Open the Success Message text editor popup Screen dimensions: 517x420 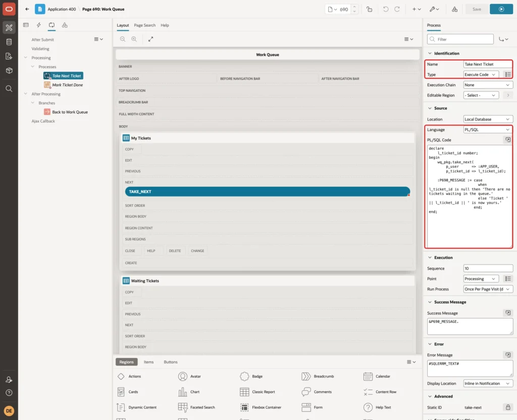(x=508, y=313)
